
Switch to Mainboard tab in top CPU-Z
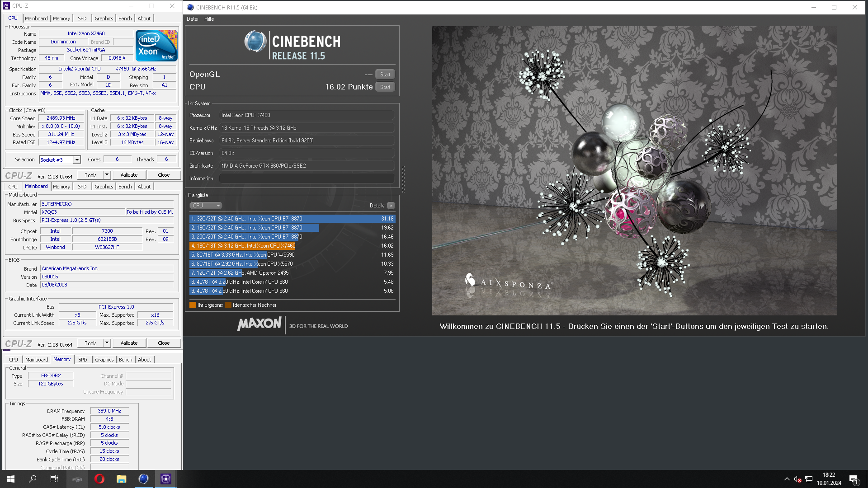click(36, 19)
